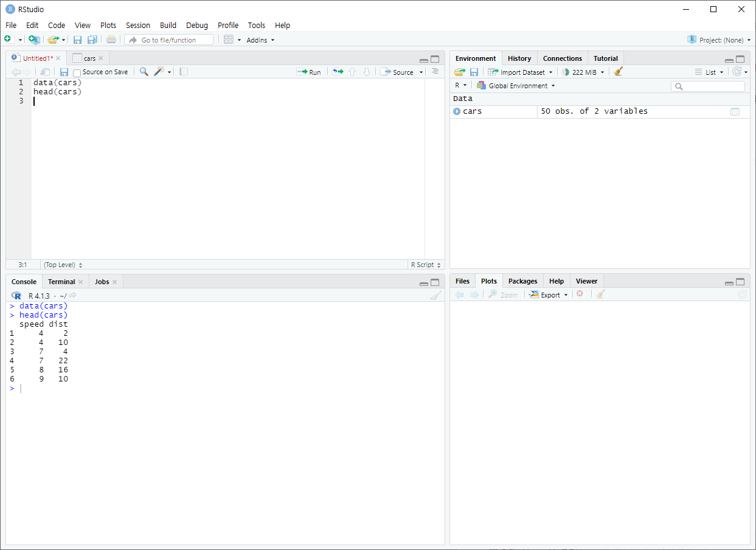Expand the Addins dropdown
Image resolution: width=756 pixels, height=550 pixels.
(x=260, y=40)
